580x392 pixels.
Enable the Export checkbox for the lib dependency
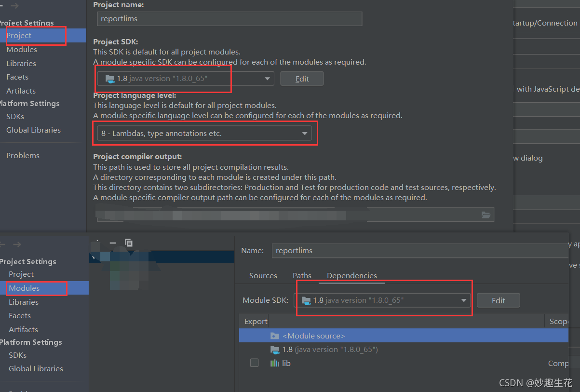[x=254, y=363]
